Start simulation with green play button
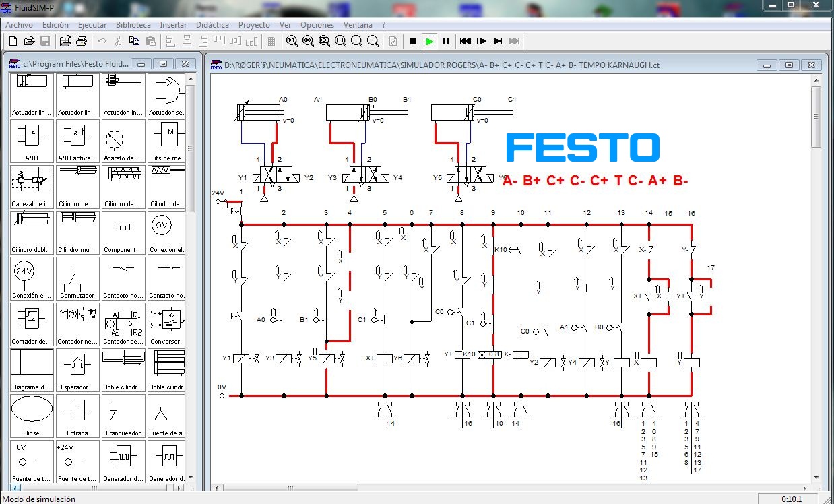Viewport: 834px width, 504px height. [430, 41]
